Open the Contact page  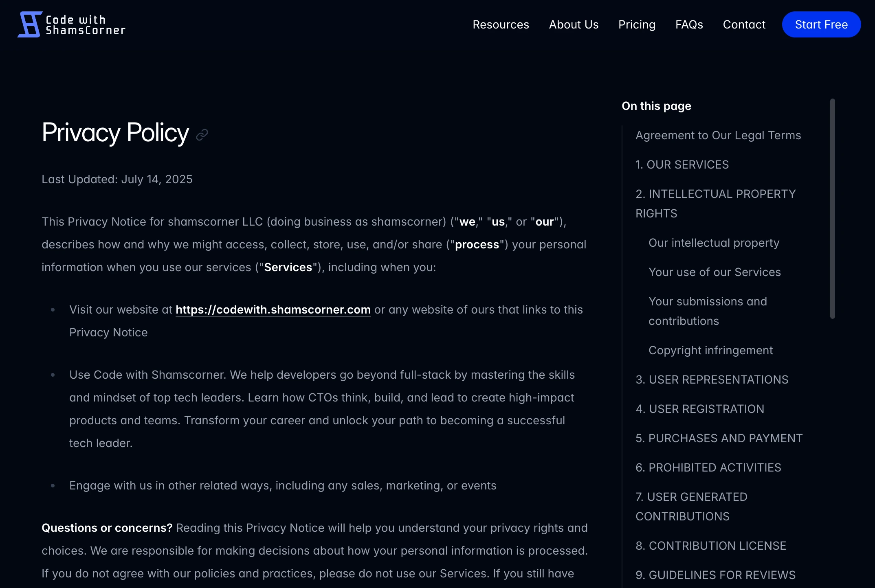[x=744, y=24]
